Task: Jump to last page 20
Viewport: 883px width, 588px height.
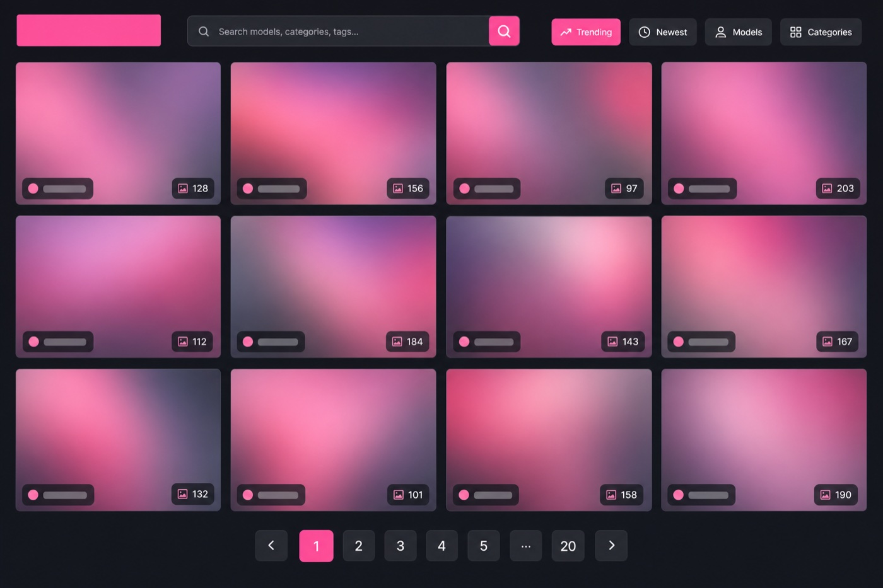Action: click(568, 546)
